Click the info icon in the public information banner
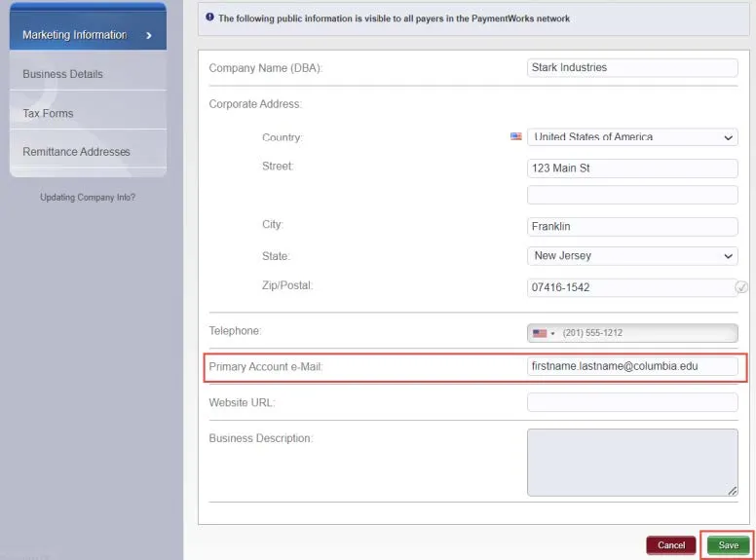This screenshot has width=756, height=560. [x=209, y=17]
